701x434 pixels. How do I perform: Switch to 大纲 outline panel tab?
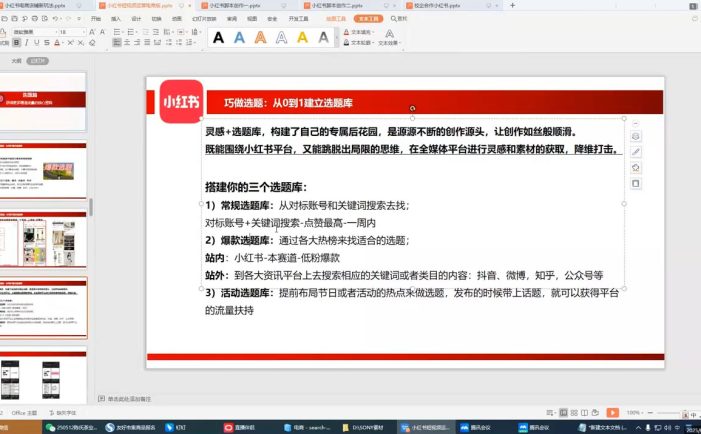pos(17,61)
